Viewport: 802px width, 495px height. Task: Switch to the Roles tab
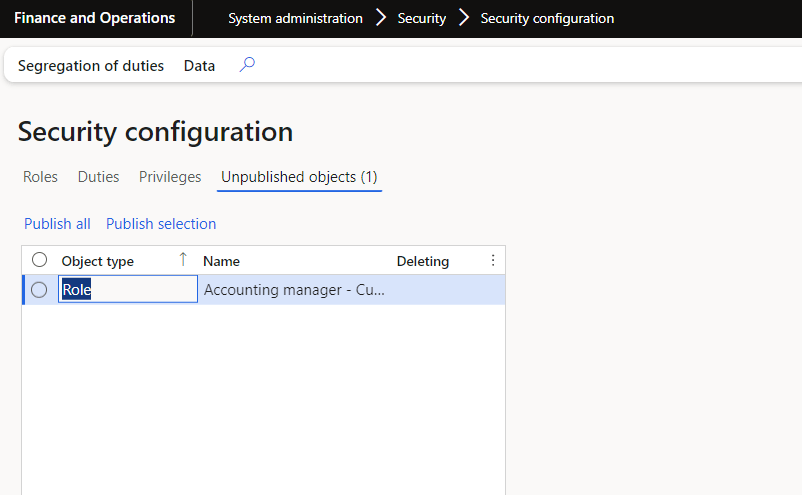pos(40,177)
